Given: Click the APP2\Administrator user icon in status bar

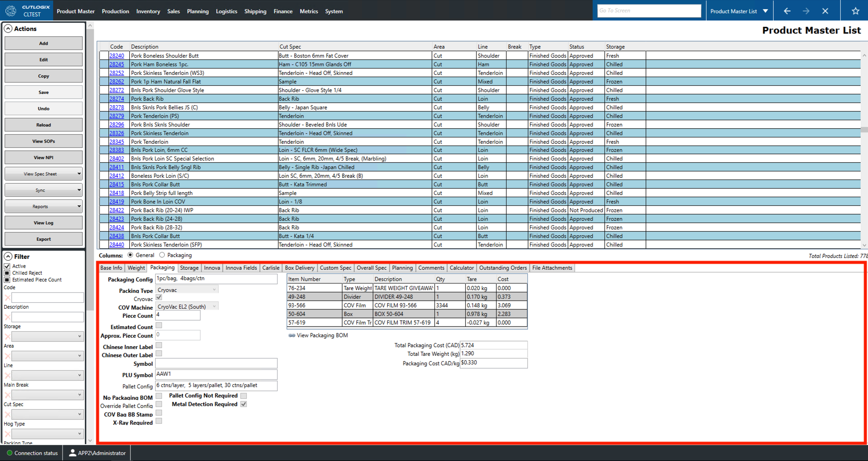Looking at the screenshot, I should (x=73, y=452).
